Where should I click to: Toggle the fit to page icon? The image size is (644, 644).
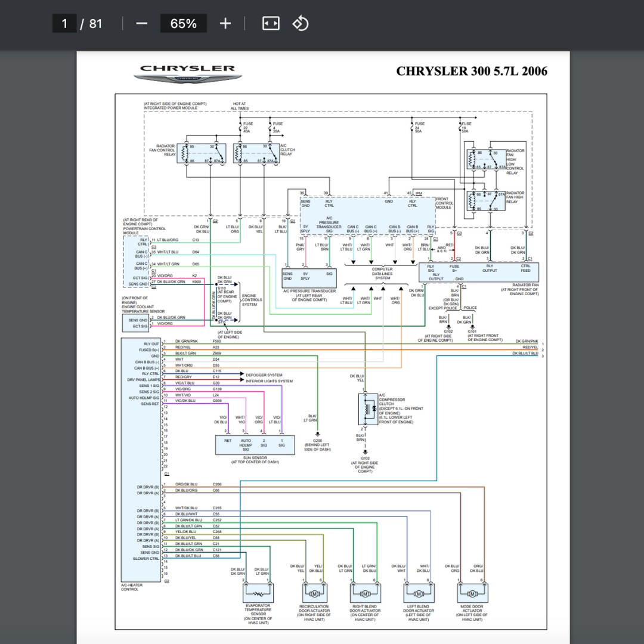[271, 23]
